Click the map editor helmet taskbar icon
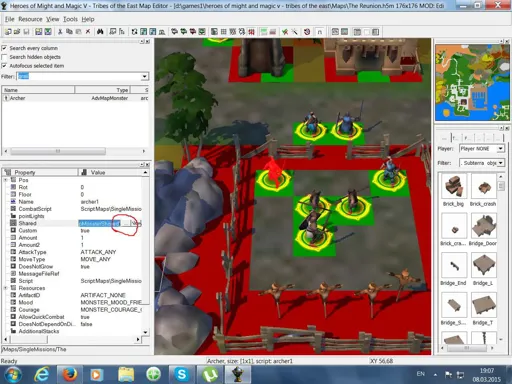 click(x=238, y=374)
